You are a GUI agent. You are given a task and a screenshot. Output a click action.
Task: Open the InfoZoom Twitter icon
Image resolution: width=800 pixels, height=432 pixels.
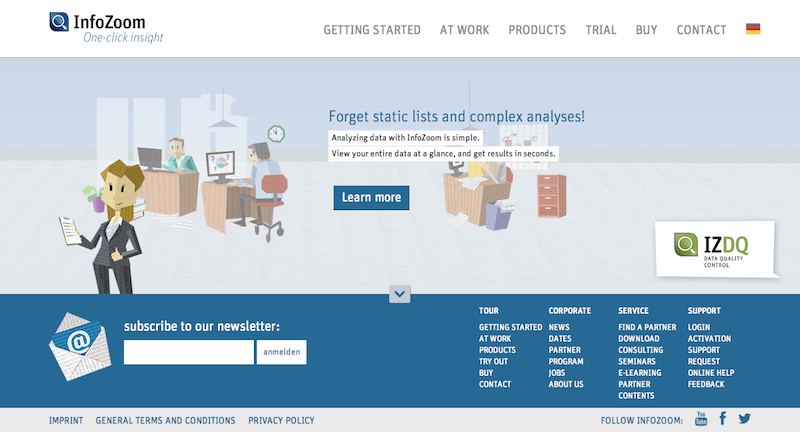pyautogui.click(x=744, y=419)
